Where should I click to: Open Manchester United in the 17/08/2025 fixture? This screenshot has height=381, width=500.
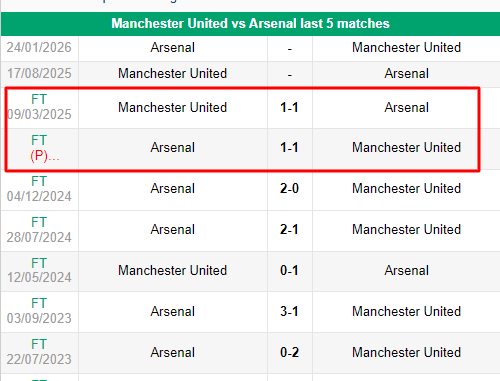173,74
